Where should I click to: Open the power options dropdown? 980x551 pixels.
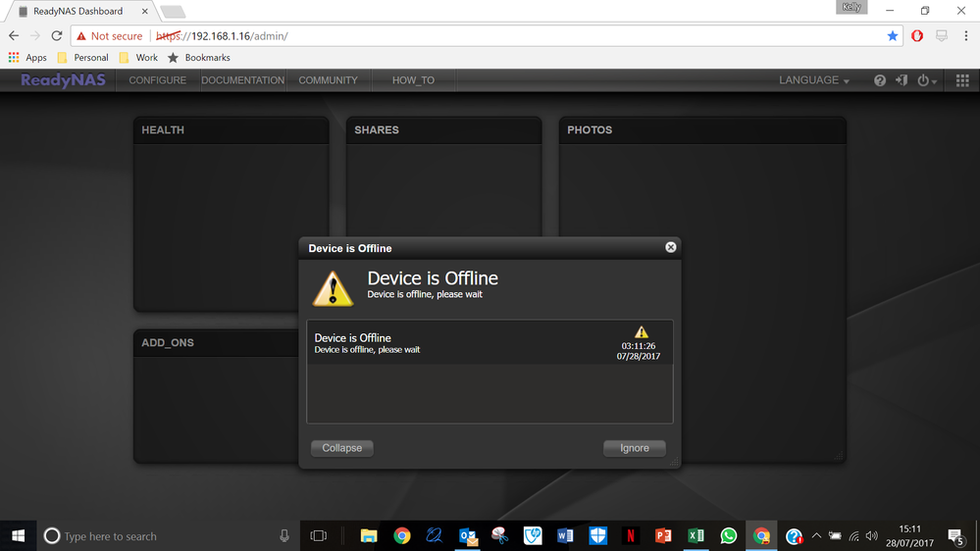pyautogui.click(x=926, y=80)
